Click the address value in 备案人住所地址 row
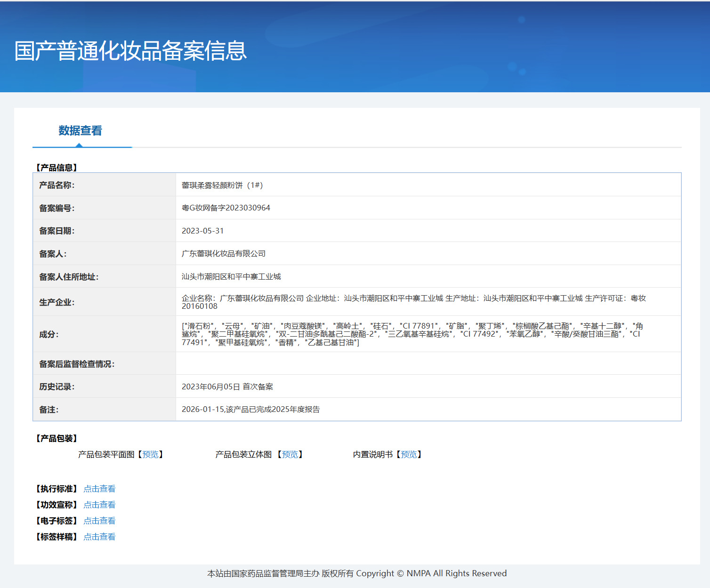The height and width of the screenshot is (588, 710). tap(231, 276)
